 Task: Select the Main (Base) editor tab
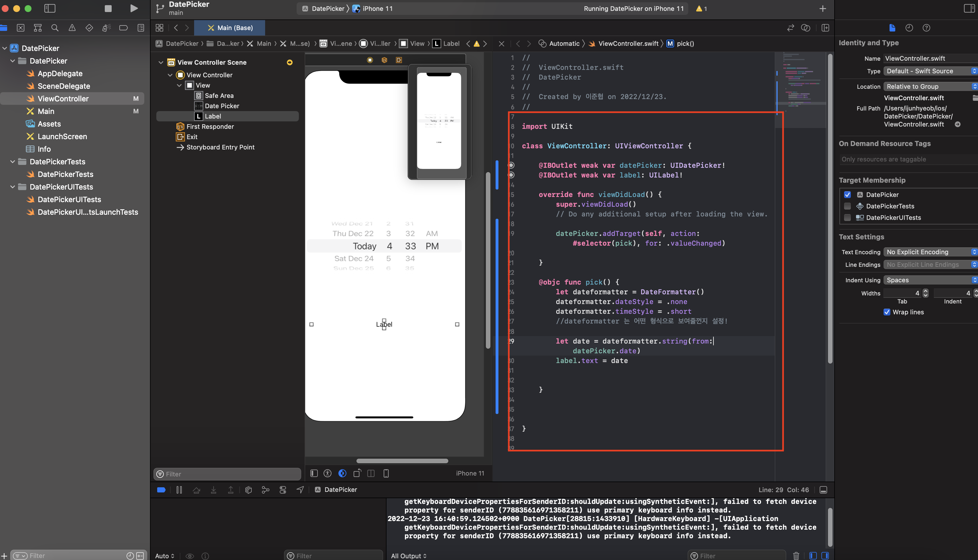230,28
